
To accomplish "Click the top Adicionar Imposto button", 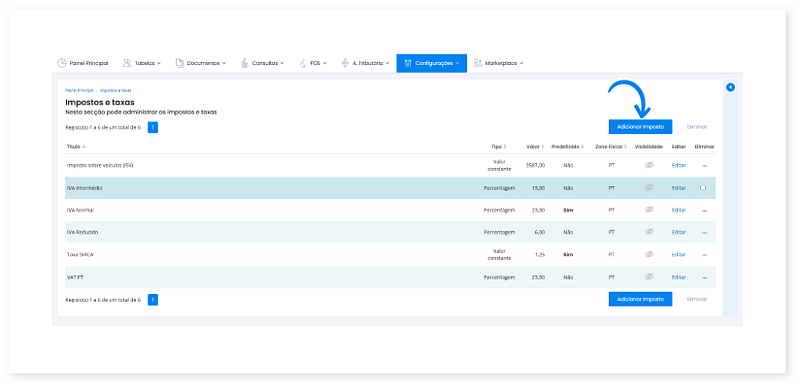I will 640,127.
